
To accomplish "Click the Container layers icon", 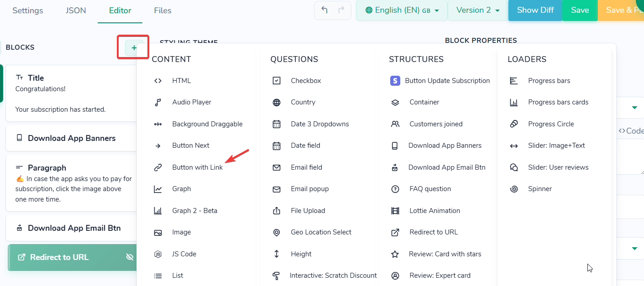I will tap(395, 102).
